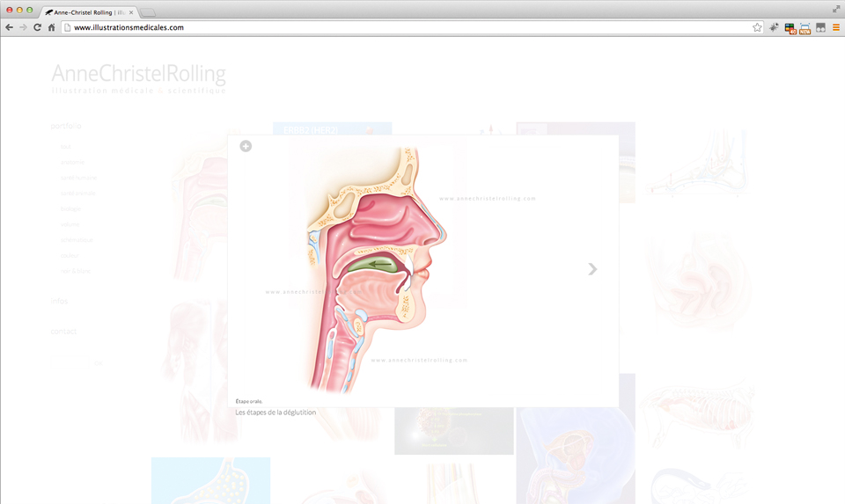Viewport: 845px width, 504px height.
Task: Reload the page
Action: click(37, 27)
